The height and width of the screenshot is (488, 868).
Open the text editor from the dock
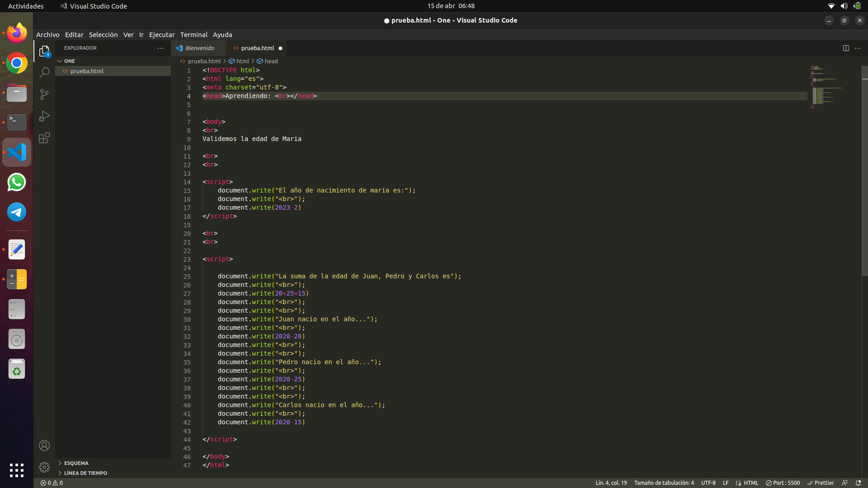tap(17, 249)
